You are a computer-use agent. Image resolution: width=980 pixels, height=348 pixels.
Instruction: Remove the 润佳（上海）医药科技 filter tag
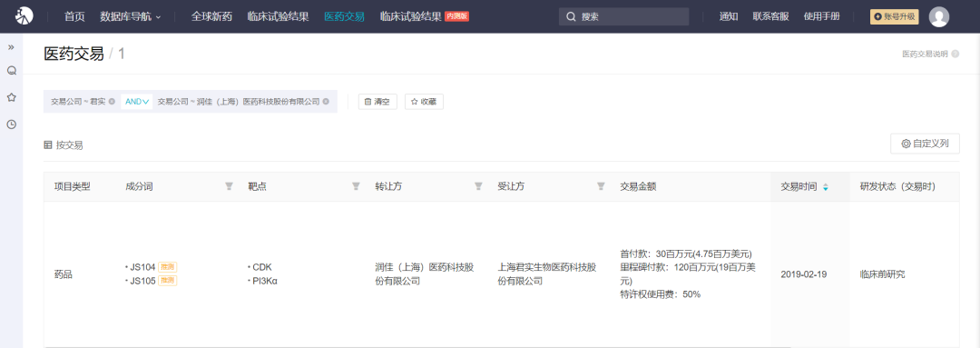pos(326,102)
